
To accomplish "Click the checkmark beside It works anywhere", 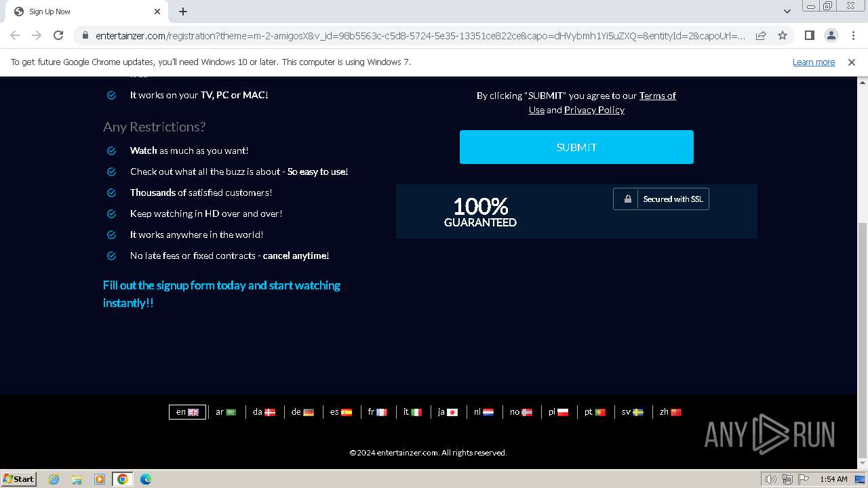I will click(111, 235).
